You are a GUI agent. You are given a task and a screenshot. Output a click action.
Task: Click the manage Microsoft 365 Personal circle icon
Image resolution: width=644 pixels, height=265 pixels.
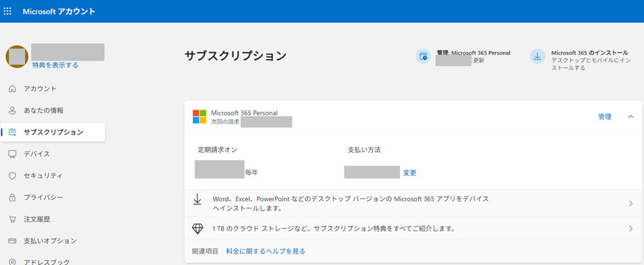tap(423, 56)
